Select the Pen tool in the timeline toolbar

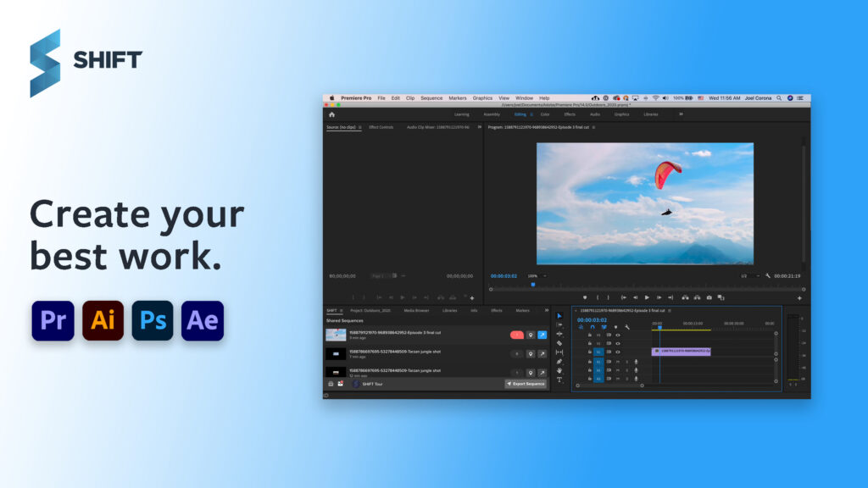point(559,362)
